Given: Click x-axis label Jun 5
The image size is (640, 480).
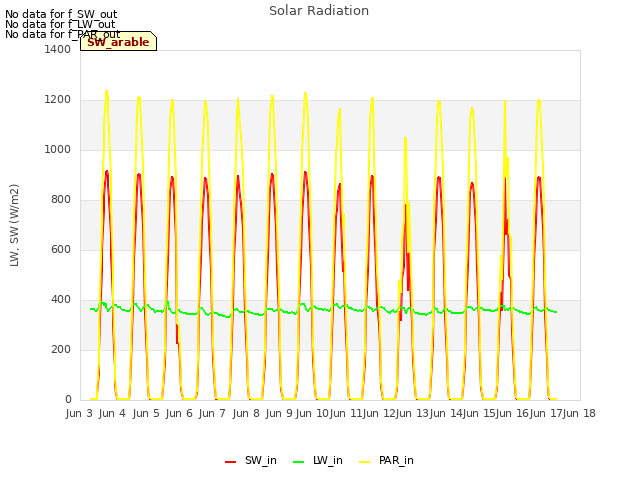Looking at the screenshot, I should [x=146, y=413].
